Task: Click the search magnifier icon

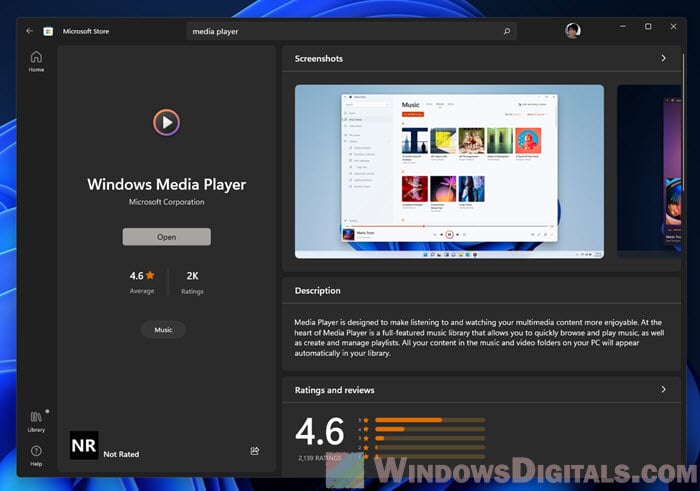Action: 507,32
